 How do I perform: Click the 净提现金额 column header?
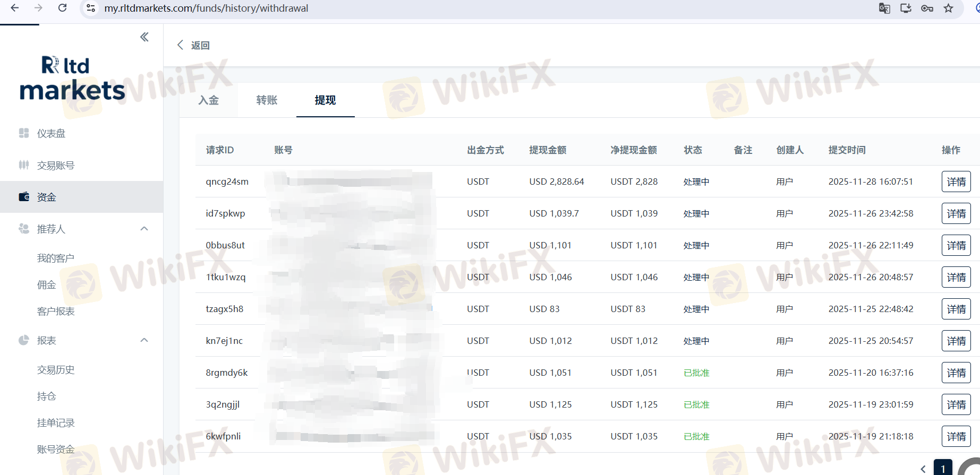click(x=634, y=150)
